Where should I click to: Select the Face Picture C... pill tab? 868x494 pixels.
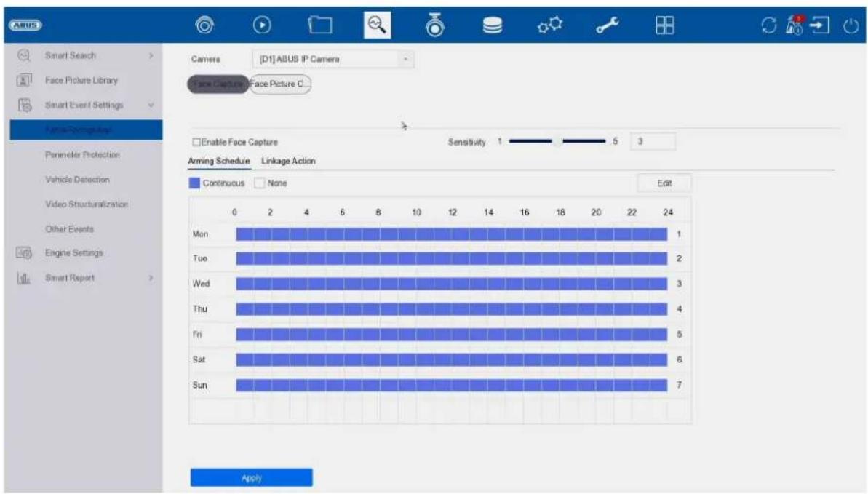point(280,84)
